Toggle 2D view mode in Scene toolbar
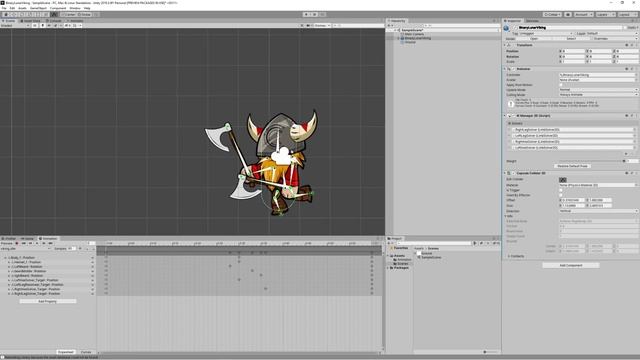This screenshot has height=360, width=640. tap(35, 25)
